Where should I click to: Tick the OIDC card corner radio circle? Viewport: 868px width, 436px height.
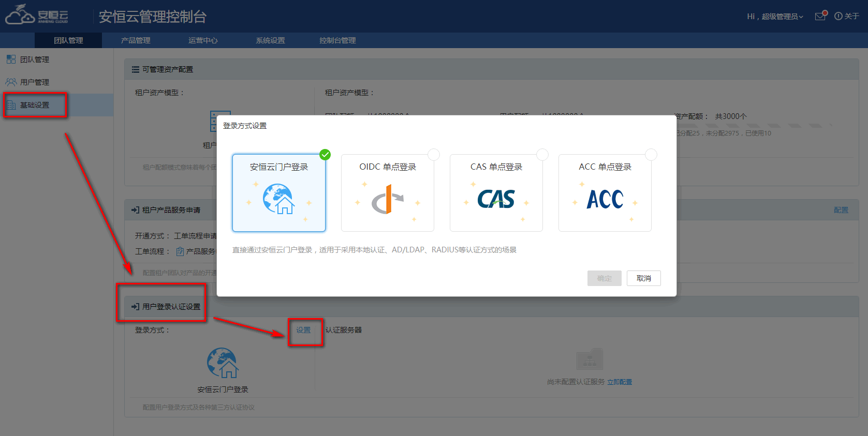434,155
